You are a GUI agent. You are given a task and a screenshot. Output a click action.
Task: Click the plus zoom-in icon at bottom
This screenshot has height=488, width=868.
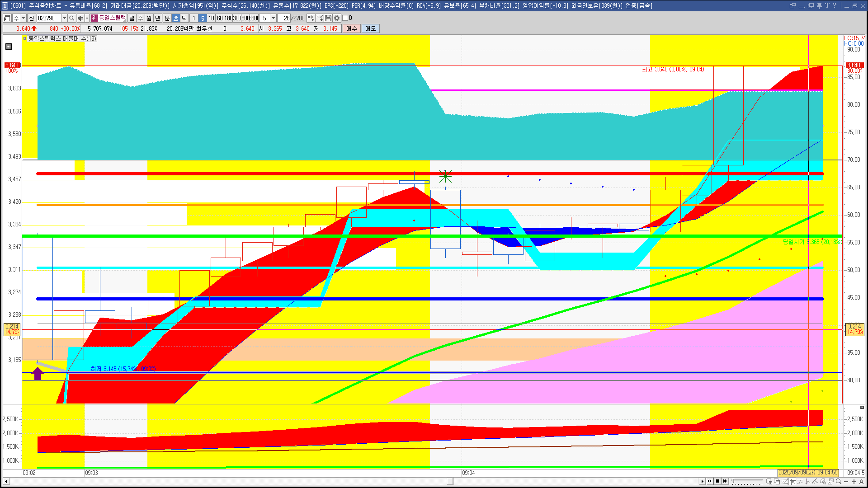pos(854,482)
